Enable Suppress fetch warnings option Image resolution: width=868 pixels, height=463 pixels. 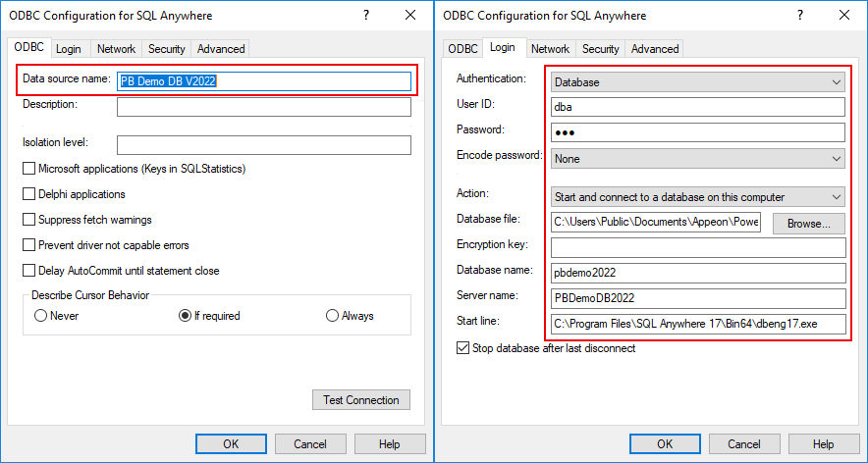tap(29, 220)
